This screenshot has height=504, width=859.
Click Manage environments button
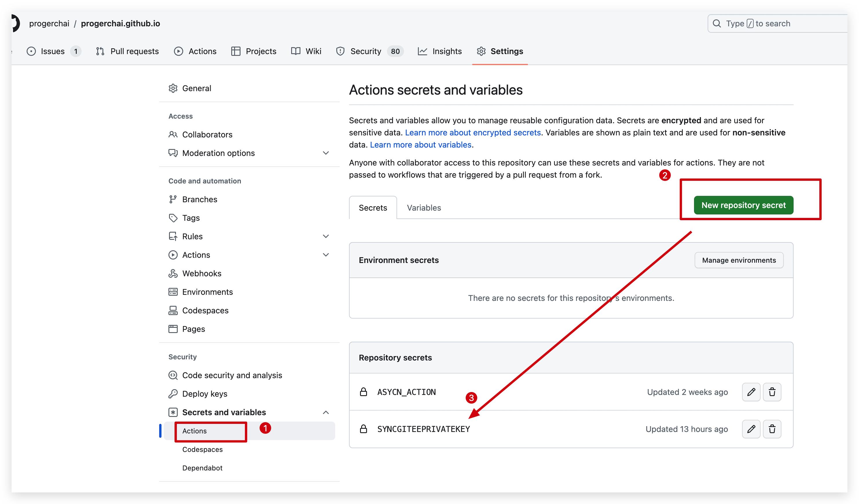(739, 260)
